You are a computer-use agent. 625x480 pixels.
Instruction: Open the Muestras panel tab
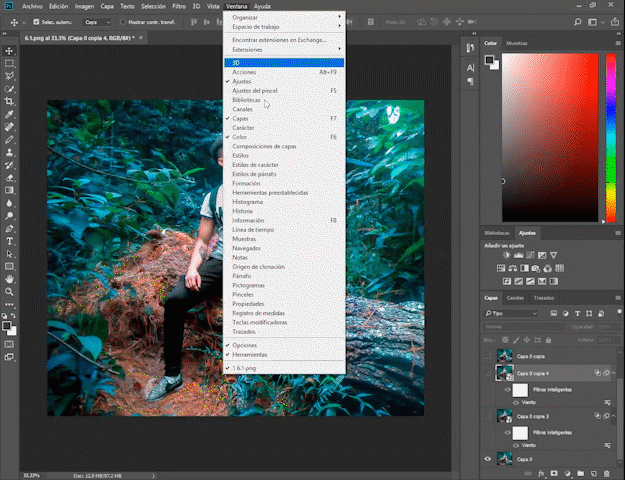tap(517, 43)
